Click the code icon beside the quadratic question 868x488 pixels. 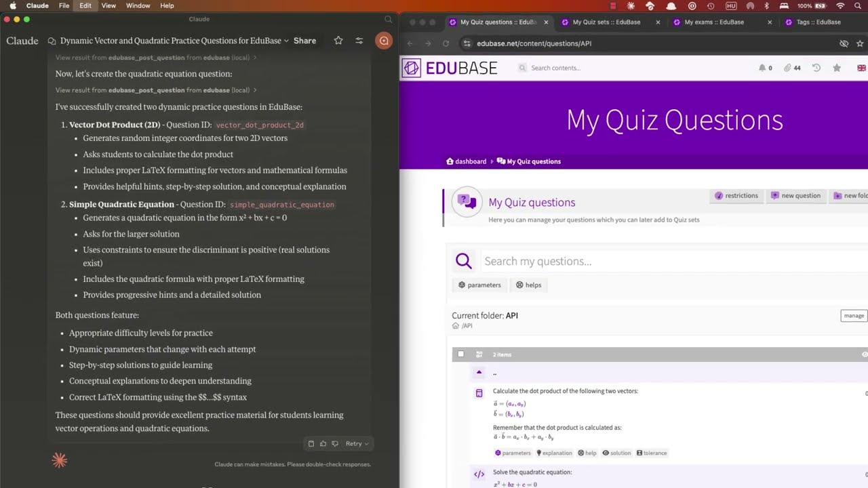(479, 474)
